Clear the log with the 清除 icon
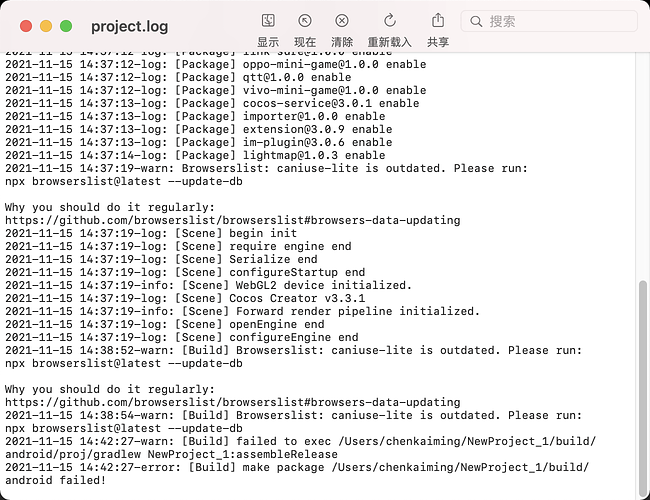This screenshot has height=500, width=650. pyautogui.click(x=342, y=21)
